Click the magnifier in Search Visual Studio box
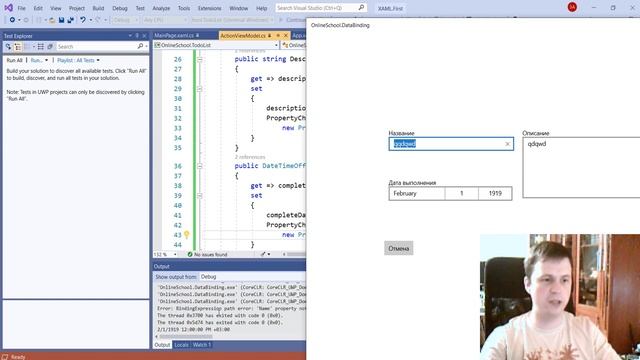Screen dimensions: 640x360 pyautogui.click(x=361, y=8)
